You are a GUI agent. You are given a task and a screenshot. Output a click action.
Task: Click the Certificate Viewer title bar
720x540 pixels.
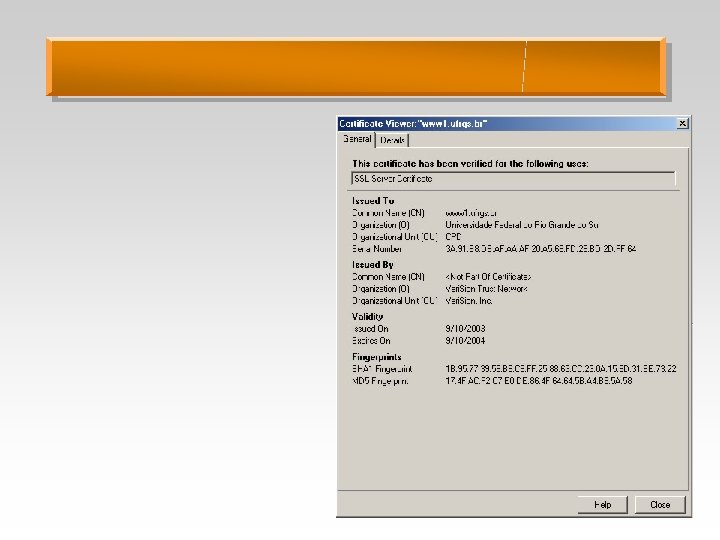(x=514, y=124)
